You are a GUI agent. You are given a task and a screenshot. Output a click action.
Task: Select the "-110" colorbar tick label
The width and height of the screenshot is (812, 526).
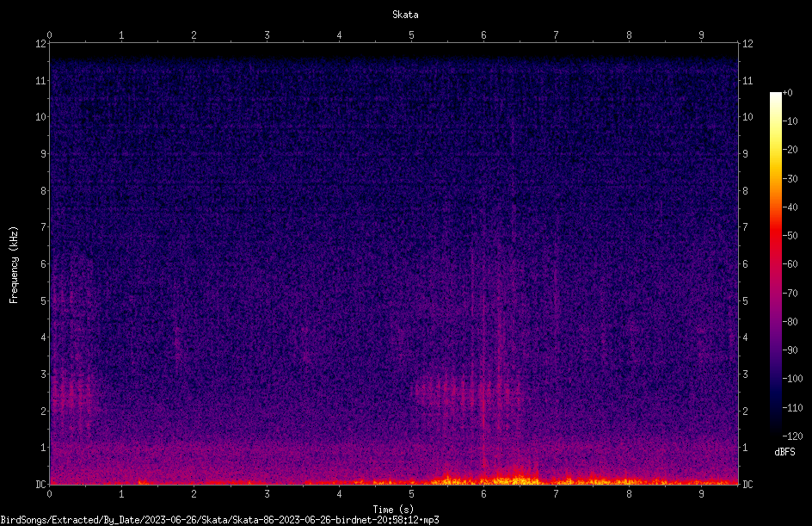pyautogui.click(x=792, y=408)
